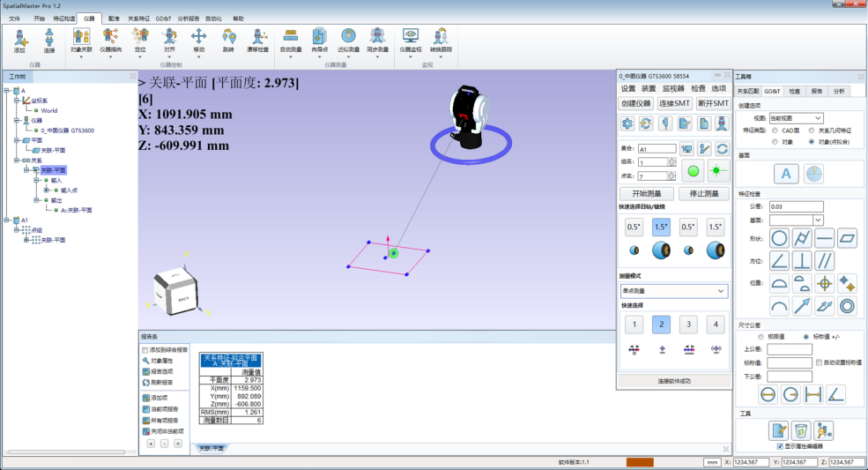The image size is (868, 470).
Task: Open the 仪器监视 instrument monitor tool
Action: [411, 40]
